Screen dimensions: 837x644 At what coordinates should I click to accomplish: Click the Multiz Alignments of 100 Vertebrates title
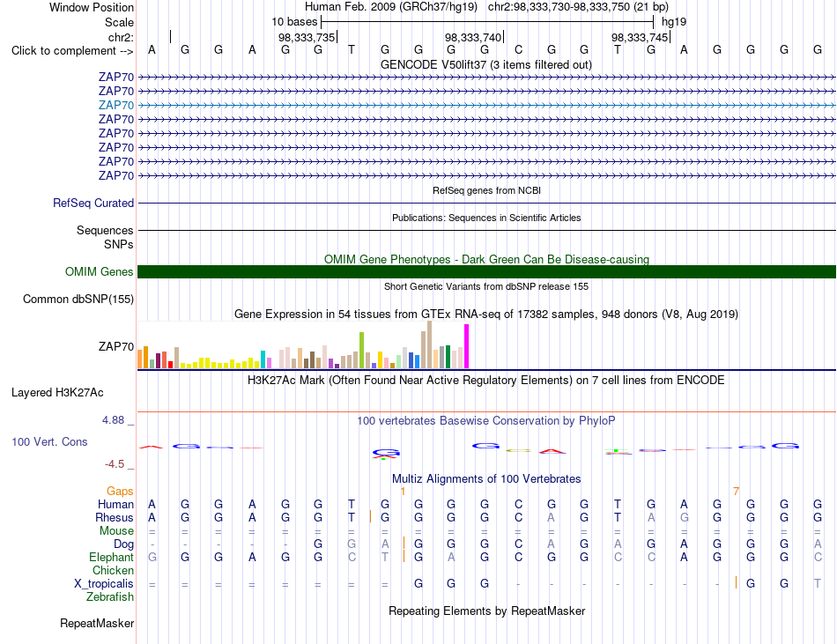486,478
